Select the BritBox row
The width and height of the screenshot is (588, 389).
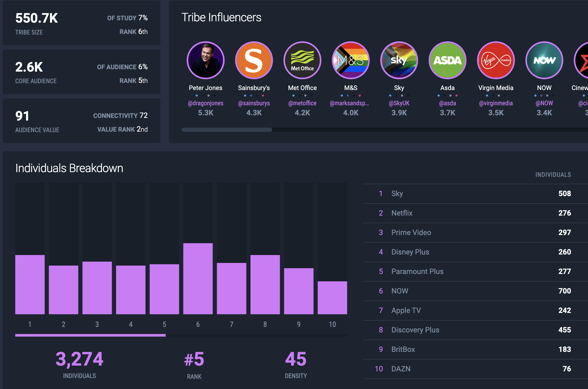(475, 350)
